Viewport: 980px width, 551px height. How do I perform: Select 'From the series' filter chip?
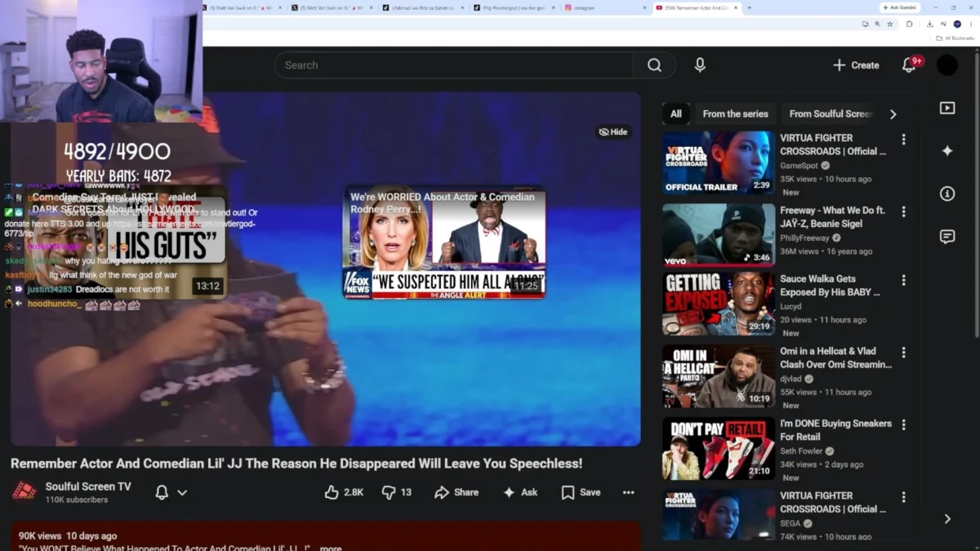pos(735,114)
